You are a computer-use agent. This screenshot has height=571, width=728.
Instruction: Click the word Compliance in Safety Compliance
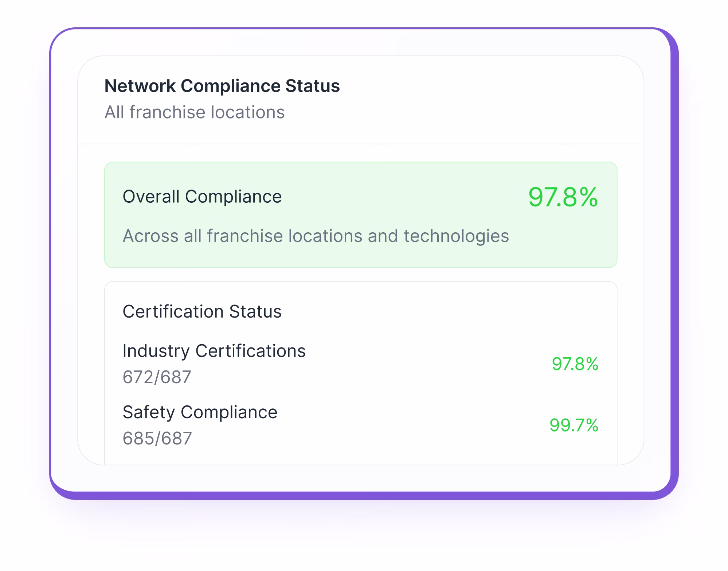pos(229,412)
